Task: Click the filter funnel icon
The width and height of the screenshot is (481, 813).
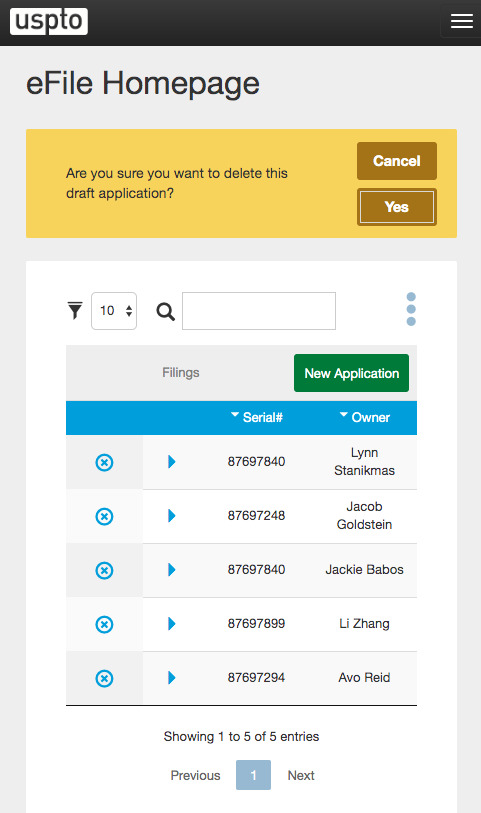Action: pos(75,311)
